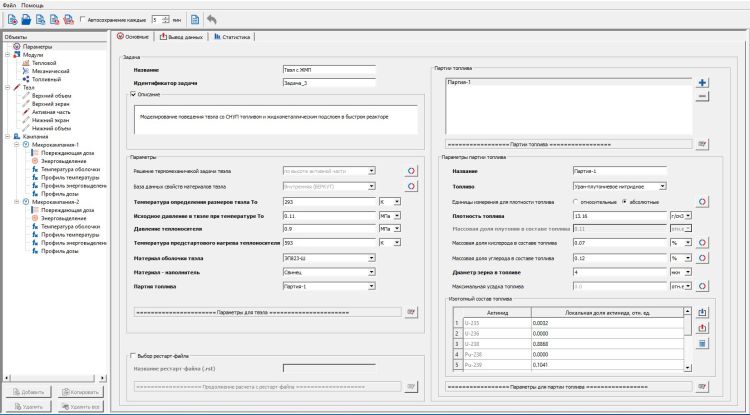This screenshot has width=750, height=415.
Task: Collapse 'Микрокампания-2' tree node
Action: click(17, 202)
